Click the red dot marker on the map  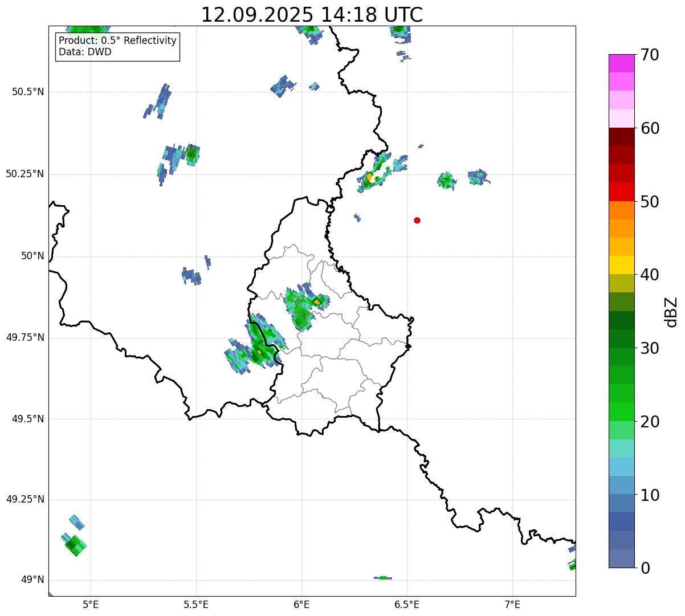point(417,221)
